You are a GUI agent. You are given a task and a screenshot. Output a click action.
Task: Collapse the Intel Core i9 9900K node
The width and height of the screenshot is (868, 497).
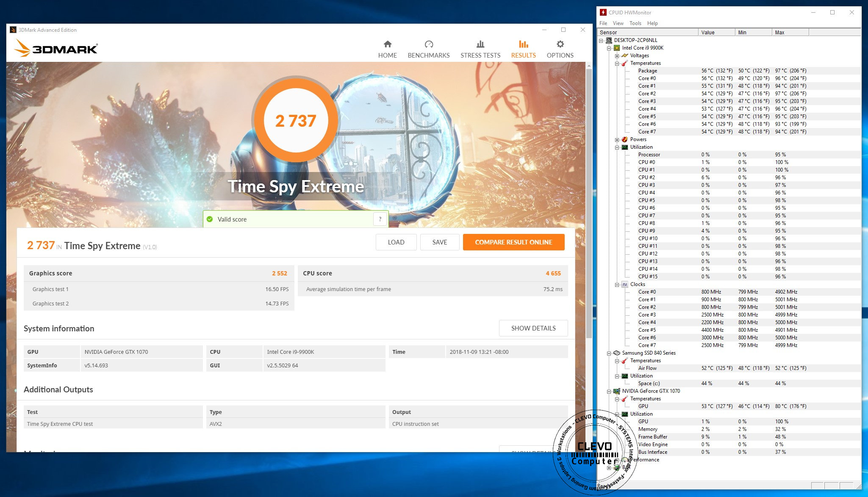[609, 48]
